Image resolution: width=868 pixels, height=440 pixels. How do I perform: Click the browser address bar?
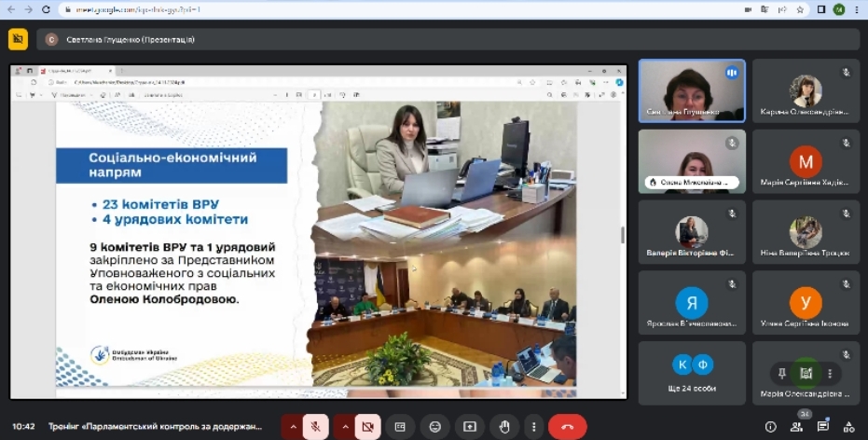[x=399, y=9]
